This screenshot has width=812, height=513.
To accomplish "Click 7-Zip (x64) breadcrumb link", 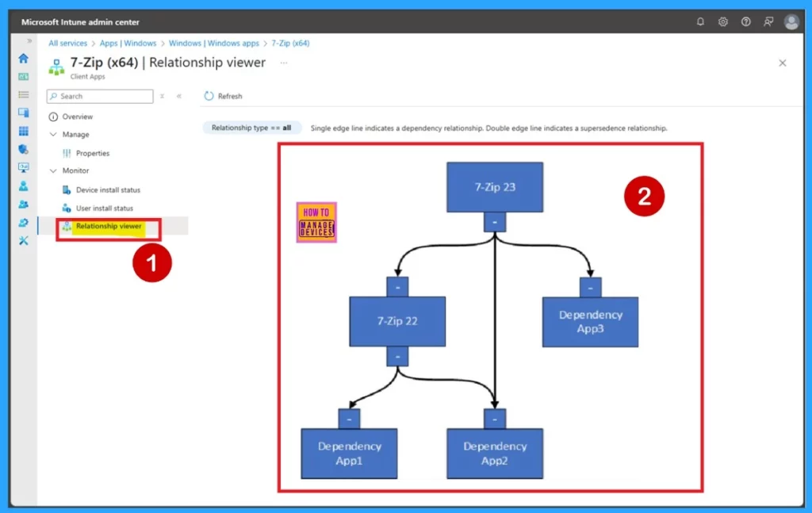I will 290,43.
